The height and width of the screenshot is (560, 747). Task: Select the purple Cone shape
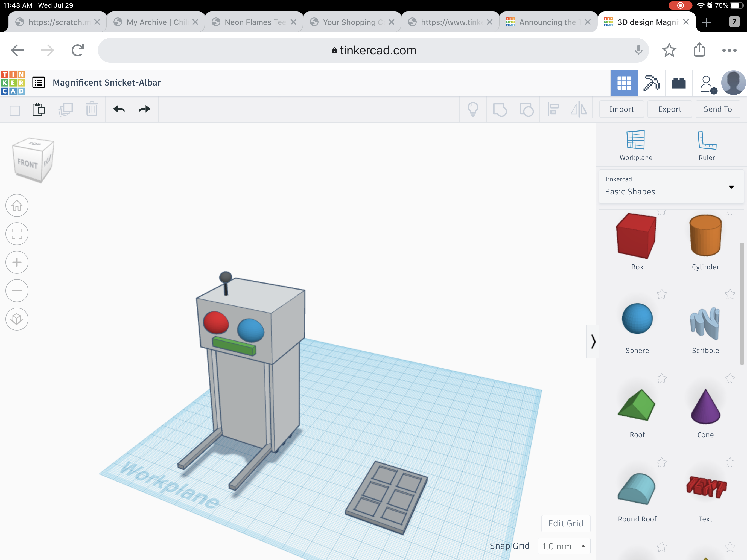[x=705, y=406]
